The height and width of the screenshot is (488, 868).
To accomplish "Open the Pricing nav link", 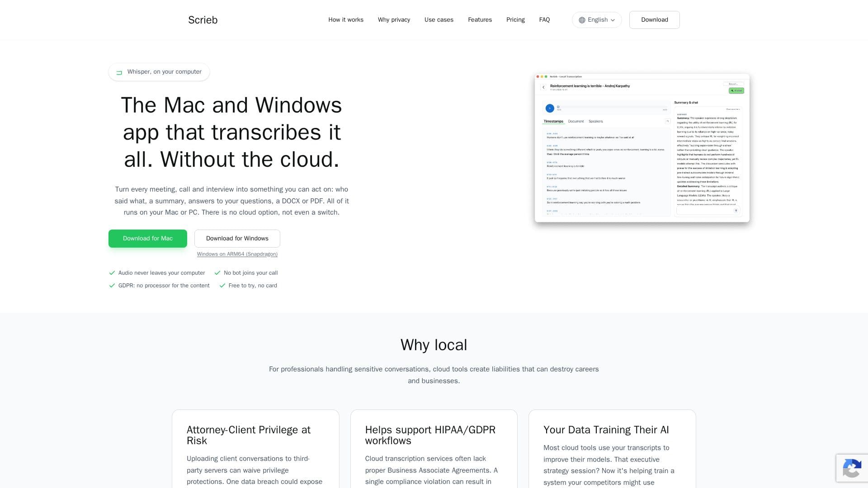I will [515, 20].
